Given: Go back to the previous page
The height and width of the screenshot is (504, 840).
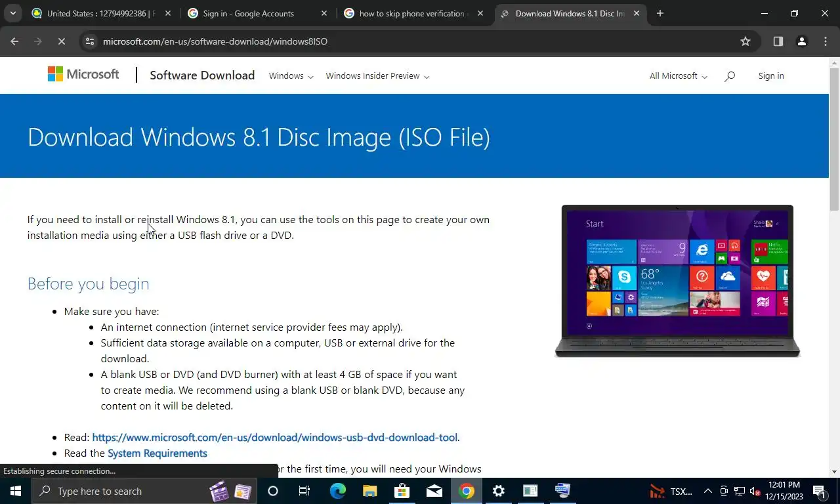Looking at the screenshot, I should pyautogui.click(x=14, y=41).
